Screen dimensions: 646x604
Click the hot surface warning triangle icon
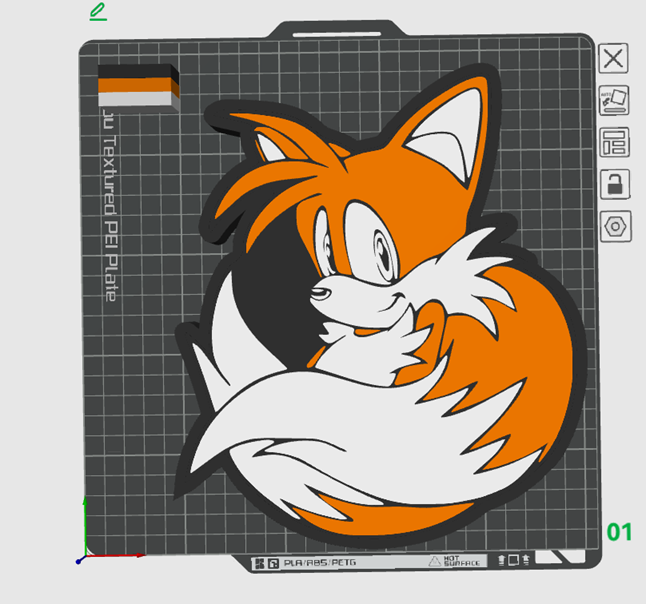[x=435, y=563]
